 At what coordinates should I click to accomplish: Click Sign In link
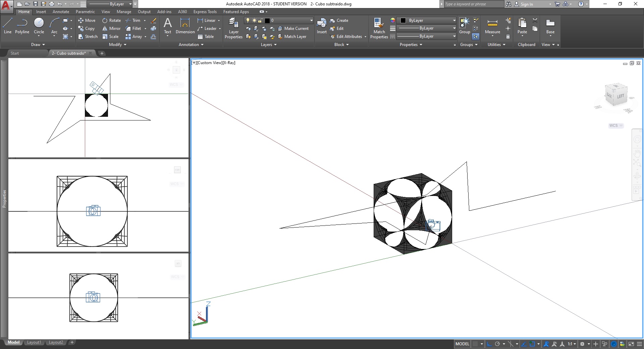[527, 4]
